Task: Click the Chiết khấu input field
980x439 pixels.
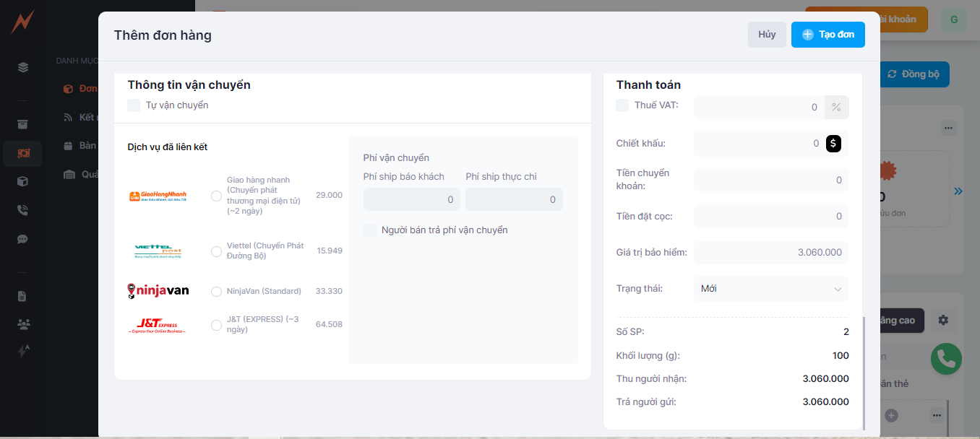Action: point(758,144)
